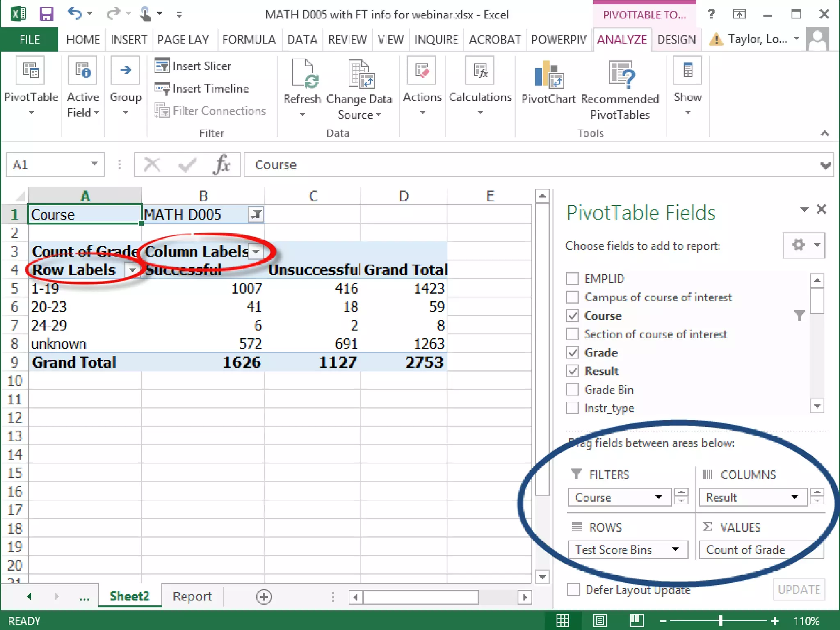840x630 pixels.
Task: Click the zoom slider handle
Action: (x=720, y=621)
